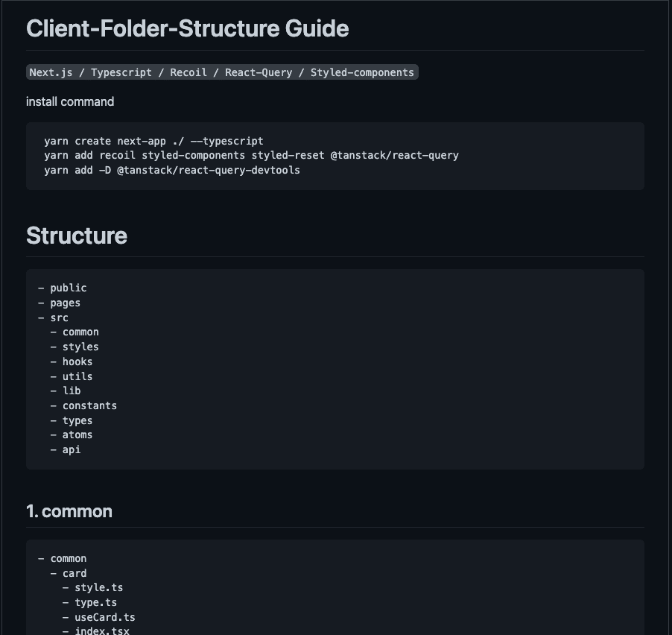Click the style.ts file entry
Screen dimensions: 672x635
point(98,587)
